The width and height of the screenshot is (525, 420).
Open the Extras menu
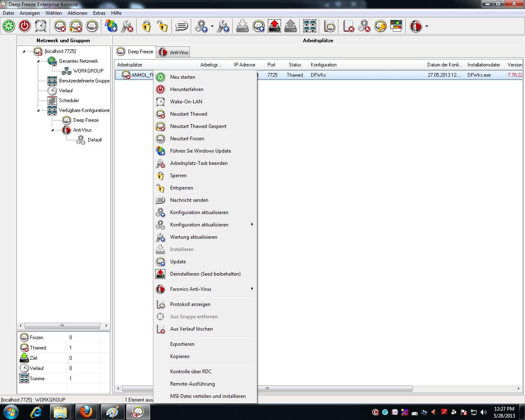pos(99,13)
